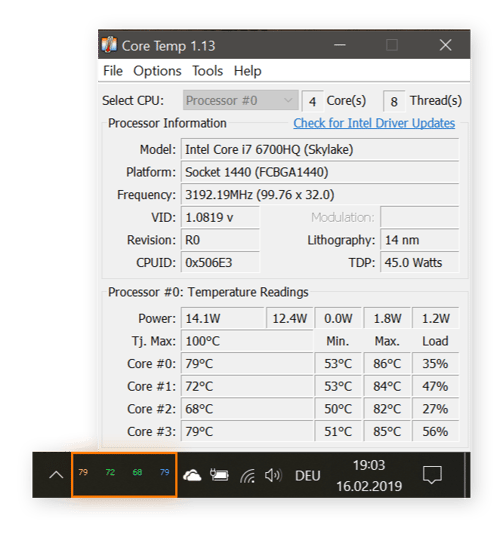Click the Frequency value 3192.19MHz
Viewport: 500px width, 534px height.
click(320, 195)
